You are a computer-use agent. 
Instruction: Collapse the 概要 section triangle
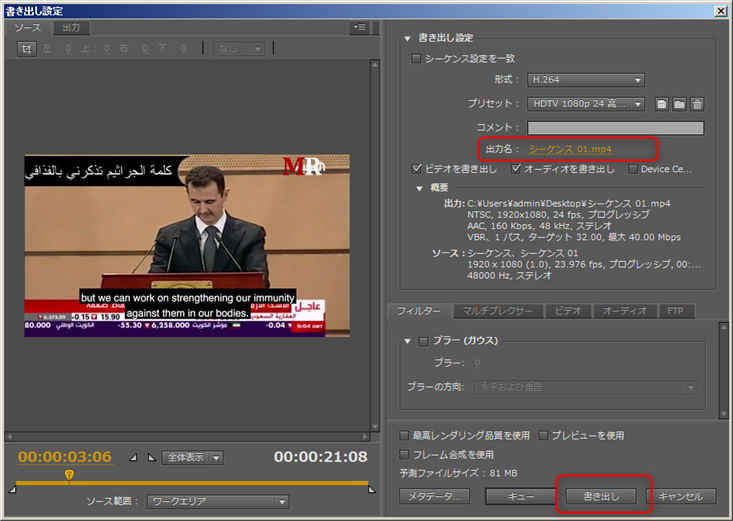coord(419,188)
